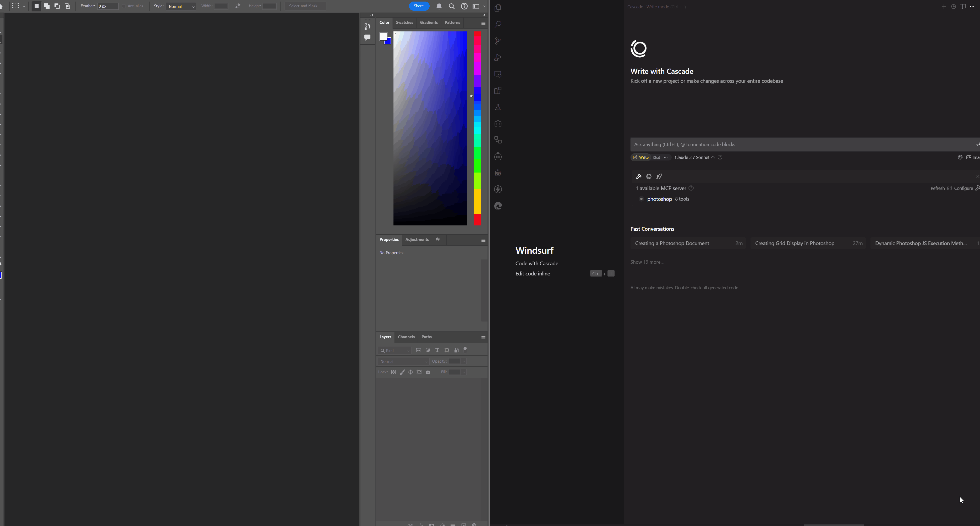Open the Run and Debug sidebar panel
Viewport: 980px width, 526px height.
[498, 57]
